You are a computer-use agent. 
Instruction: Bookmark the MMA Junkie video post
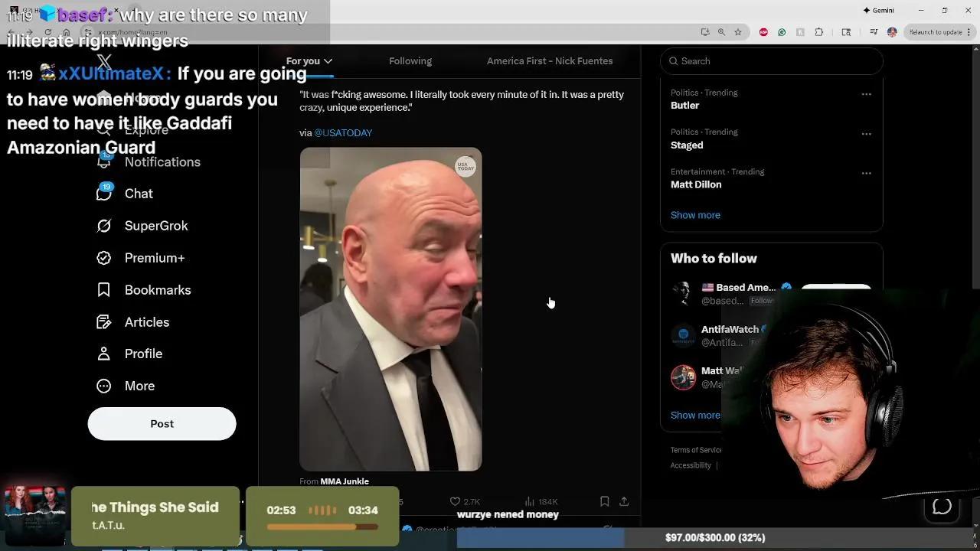click(604, 501)
